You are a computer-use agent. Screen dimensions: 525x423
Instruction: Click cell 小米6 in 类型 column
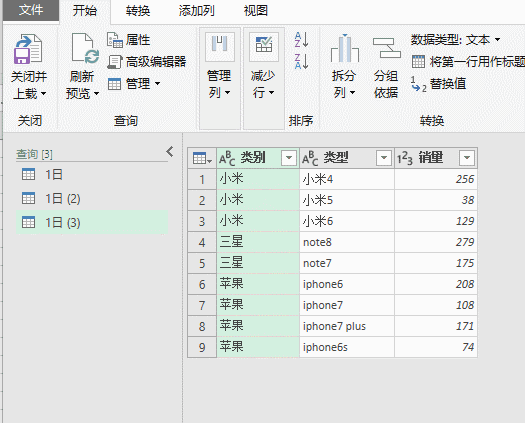347,221
